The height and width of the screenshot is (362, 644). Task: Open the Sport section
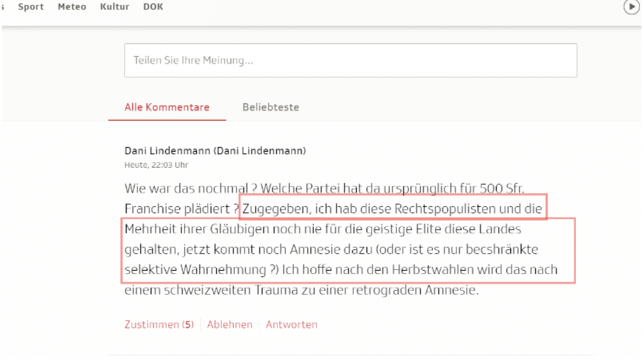[x=31, y=7]
